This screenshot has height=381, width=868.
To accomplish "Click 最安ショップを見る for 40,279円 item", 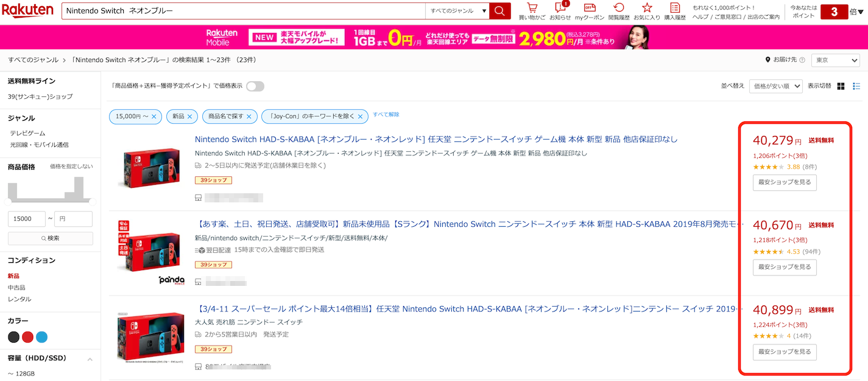I will pyautogui.click(x=785, y=182).
